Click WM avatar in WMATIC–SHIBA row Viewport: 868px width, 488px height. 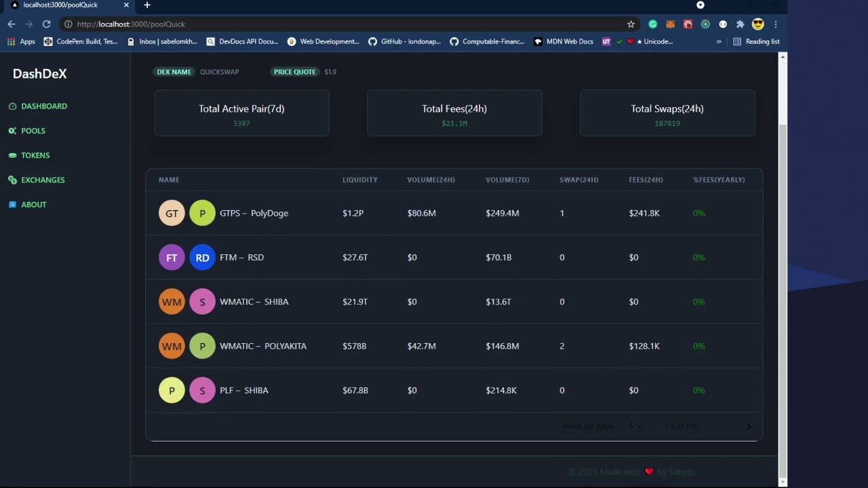click(172, 302)
